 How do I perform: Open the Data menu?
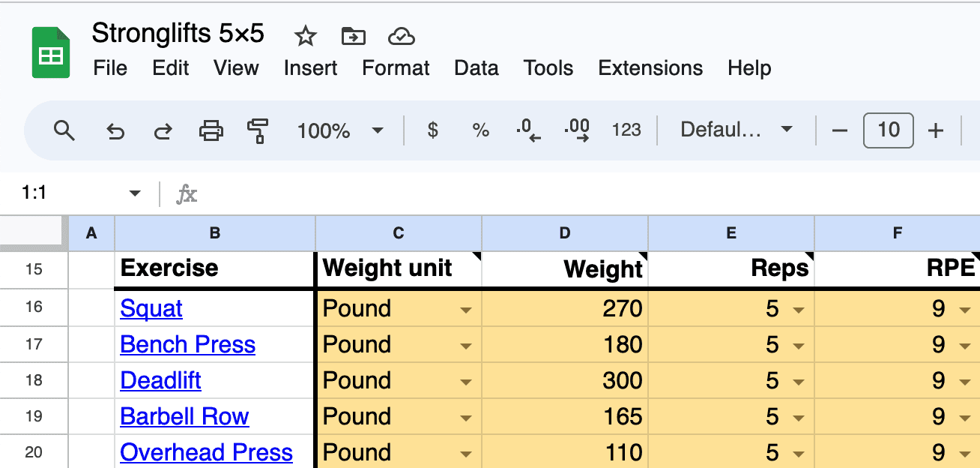pos(477,68)
